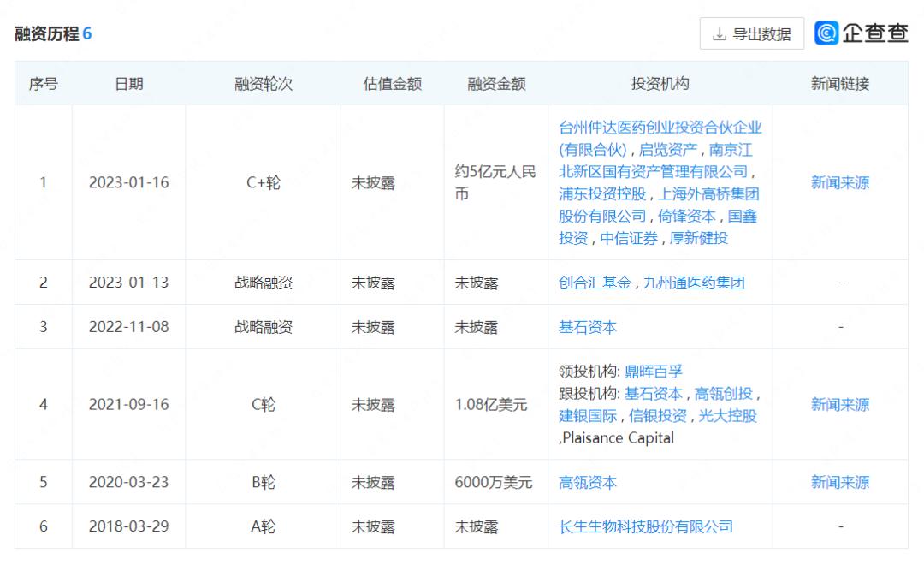The image size is (924, 565).
Task: Click the 导出数据 export button
Action: (x=751, y=33)
